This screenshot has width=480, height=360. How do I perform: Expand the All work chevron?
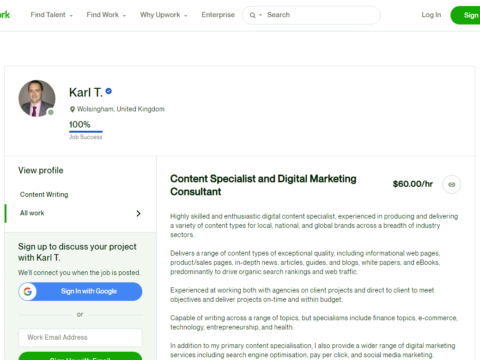pyautogui.click(x=138, y=213)
